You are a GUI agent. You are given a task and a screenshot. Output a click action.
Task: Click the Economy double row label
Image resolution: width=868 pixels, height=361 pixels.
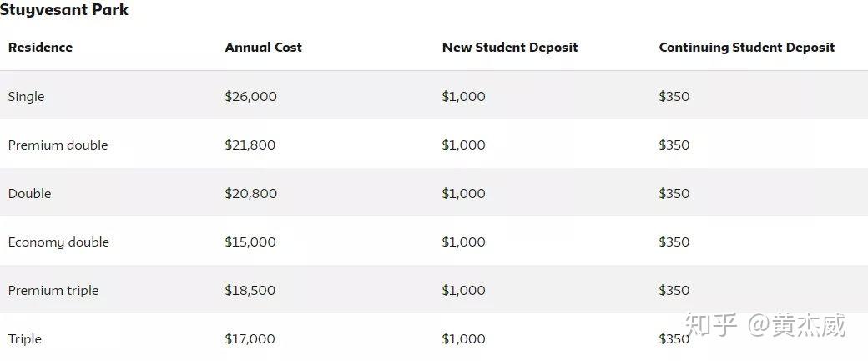(x=58, y=242)
